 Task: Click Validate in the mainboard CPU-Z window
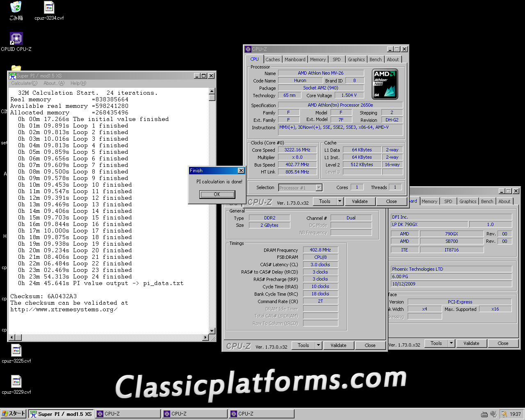[471, 343]
